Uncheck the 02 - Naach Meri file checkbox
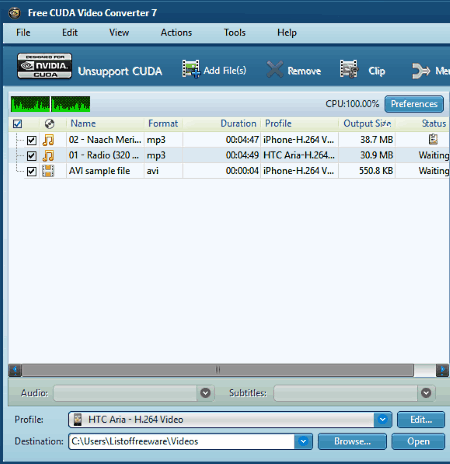This screenshot has height=464, width=450. coord(32,140)
